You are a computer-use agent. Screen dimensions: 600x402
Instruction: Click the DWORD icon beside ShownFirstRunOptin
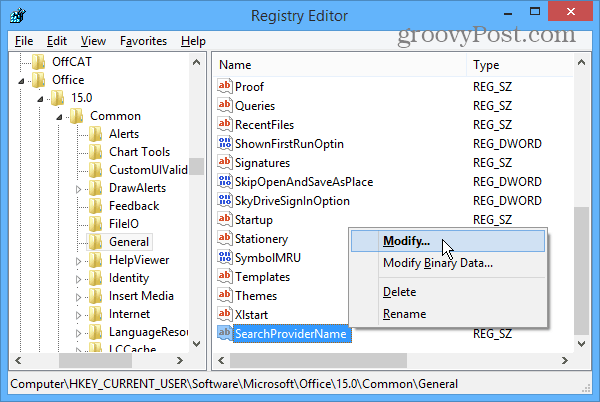225,143
